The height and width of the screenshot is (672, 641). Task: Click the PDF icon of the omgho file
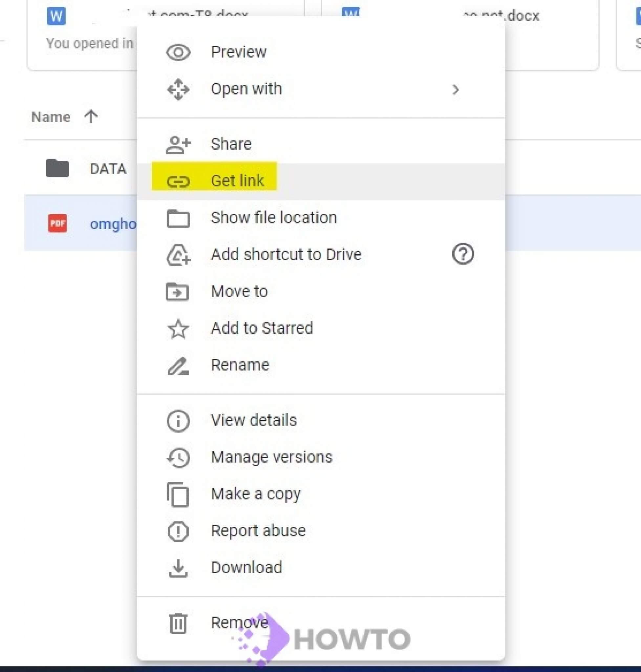57,224
